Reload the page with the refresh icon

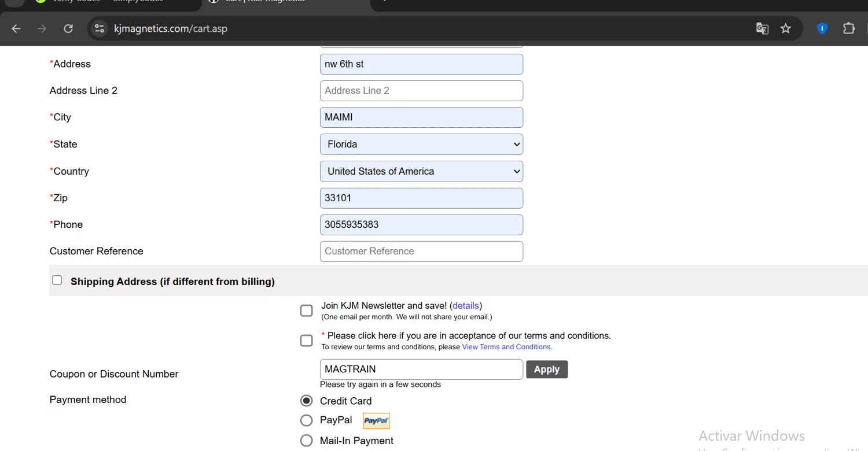click(x=68, y=28)
